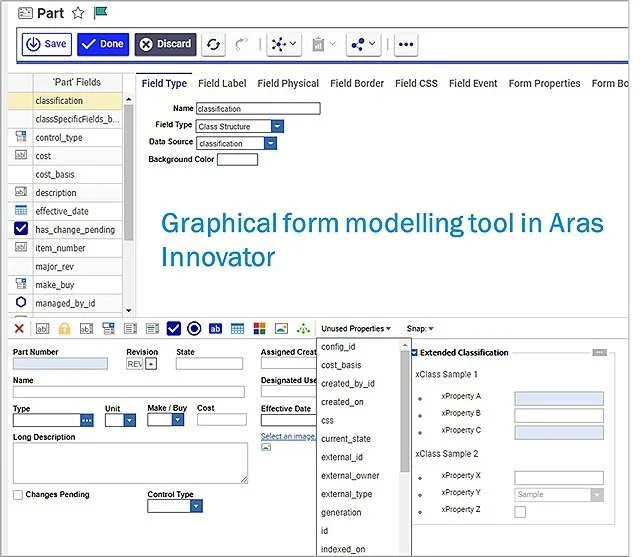Click the refresh icon in the top toolbar
This screenshot has width=644, height=557.
coord(213,44)
